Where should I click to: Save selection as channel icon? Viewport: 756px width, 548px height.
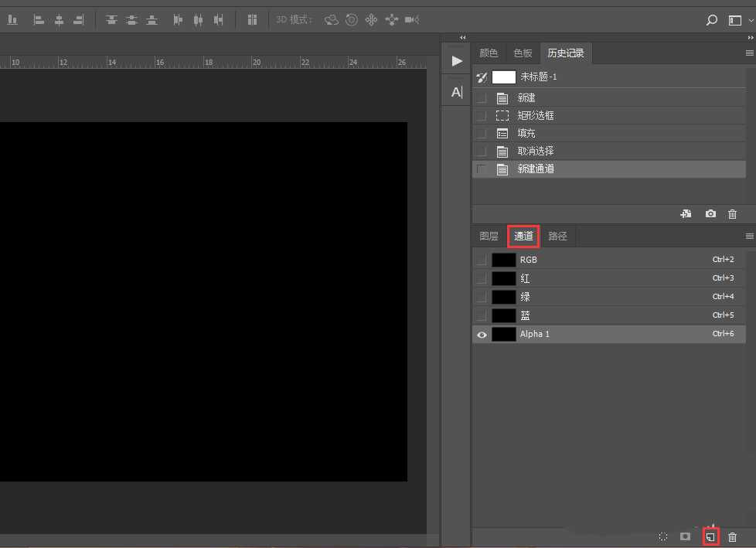(x=685, y=536)
